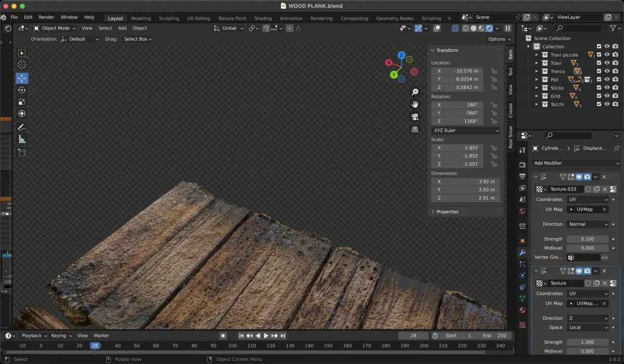
Task: Toggle the camera view icon
Action: pos(415,117)
